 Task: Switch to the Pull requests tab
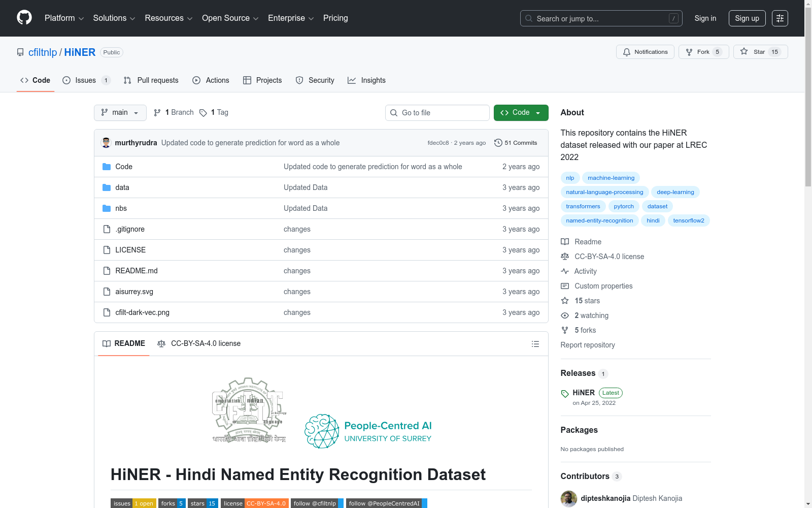[151, 80]
